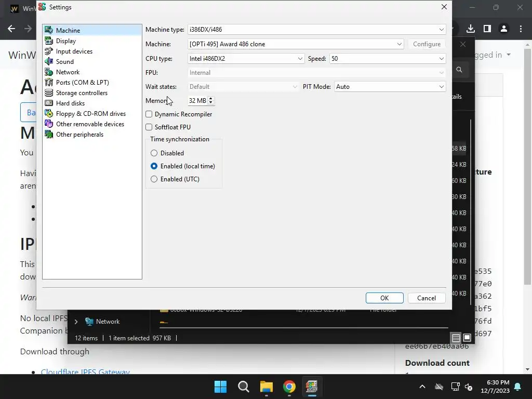Open the Display settings icon

[49, 41]
